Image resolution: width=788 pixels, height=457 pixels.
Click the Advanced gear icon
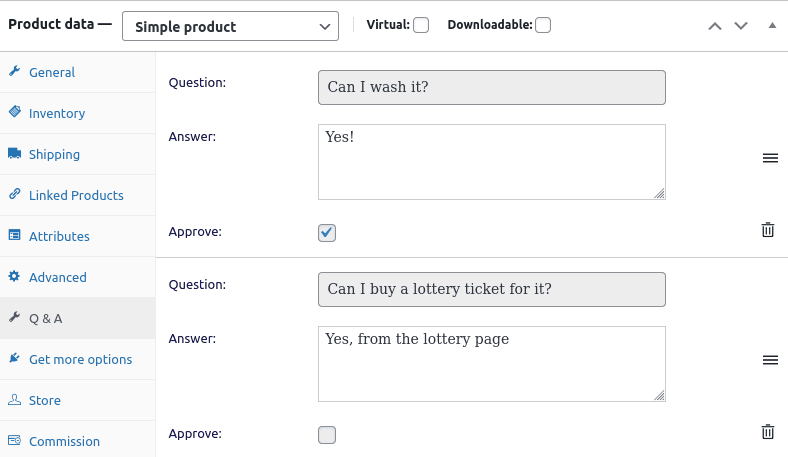(14, 276)
